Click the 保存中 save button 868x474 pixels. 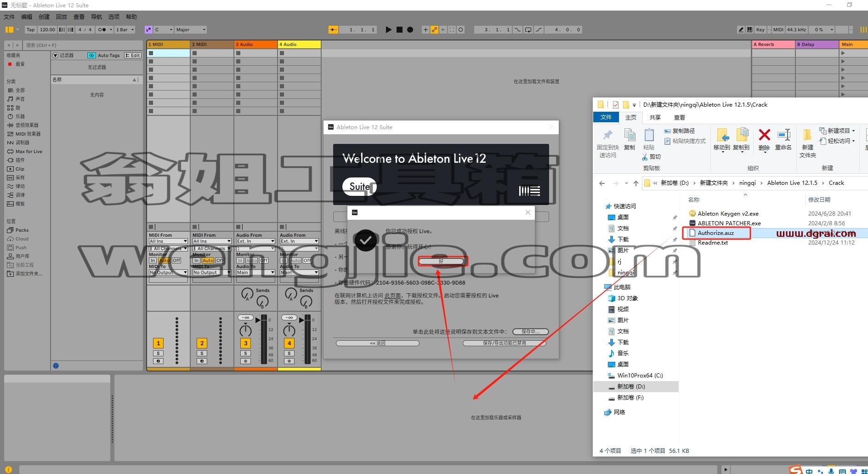point(530,331)
